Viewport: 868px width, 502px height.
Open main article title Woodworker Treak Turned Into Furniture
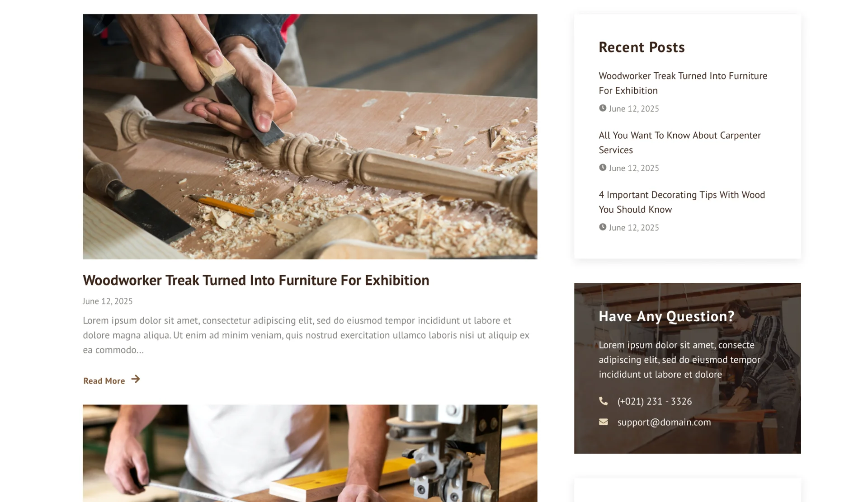click(x=256, y=280)
